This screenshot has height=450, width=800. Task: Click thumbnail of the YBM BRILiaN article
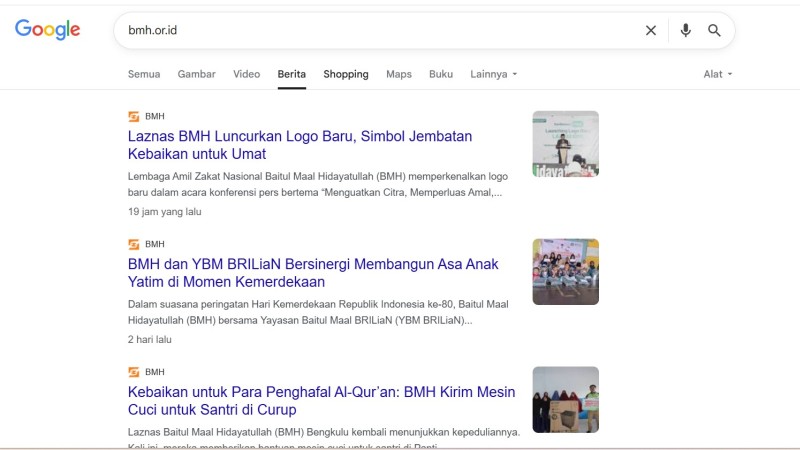(x=566, y=272)
